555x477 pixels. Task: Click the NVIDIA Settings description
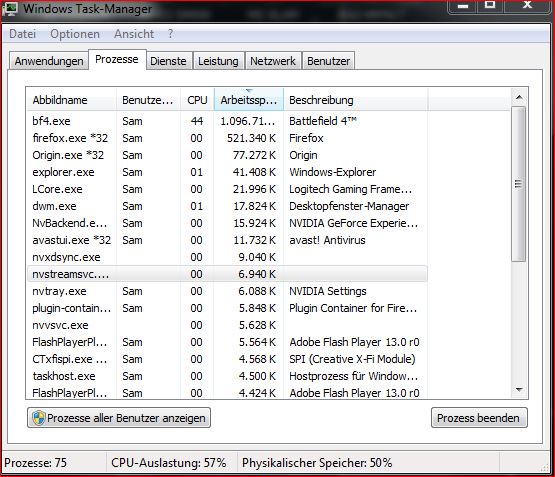point(328,291)
